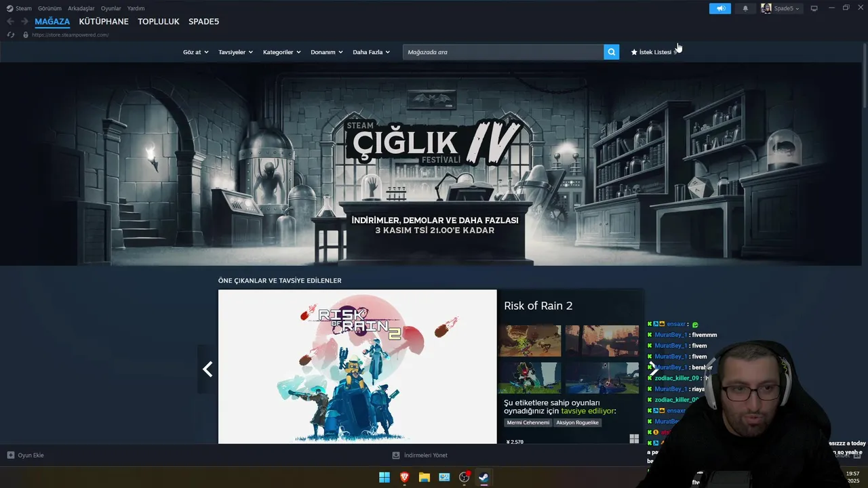Screen dimensions: 868x488
Task: Open the Oyunlar menu
Action: [x=111, y=8]
